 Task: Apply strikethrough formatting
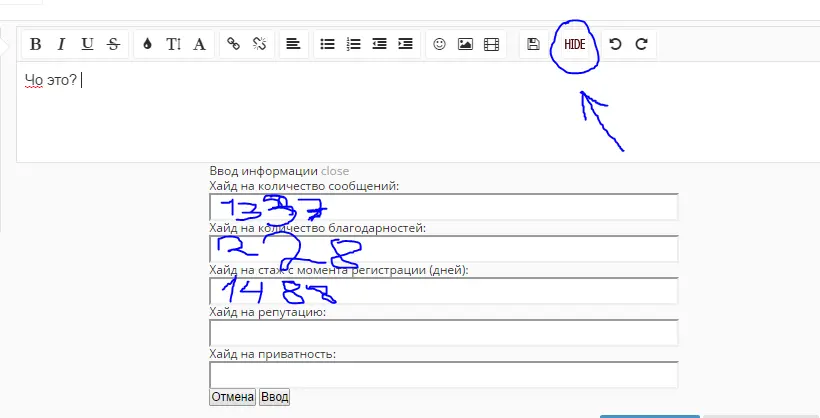click(113, 44)
